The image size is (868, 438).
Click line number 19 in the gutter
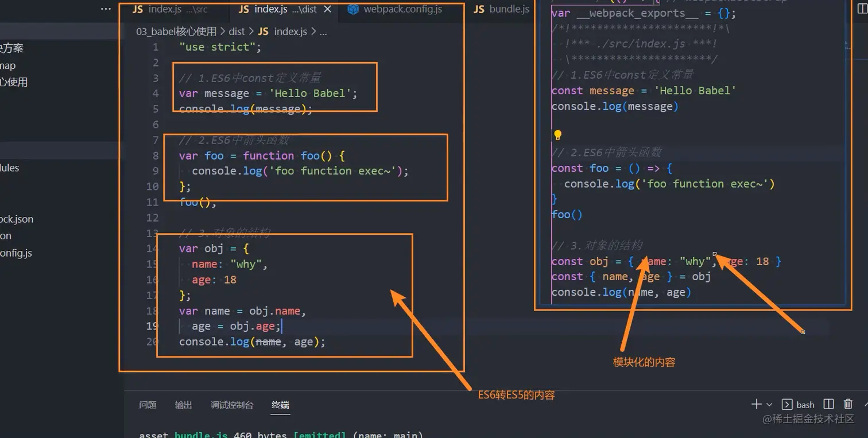tap(153, 326)
